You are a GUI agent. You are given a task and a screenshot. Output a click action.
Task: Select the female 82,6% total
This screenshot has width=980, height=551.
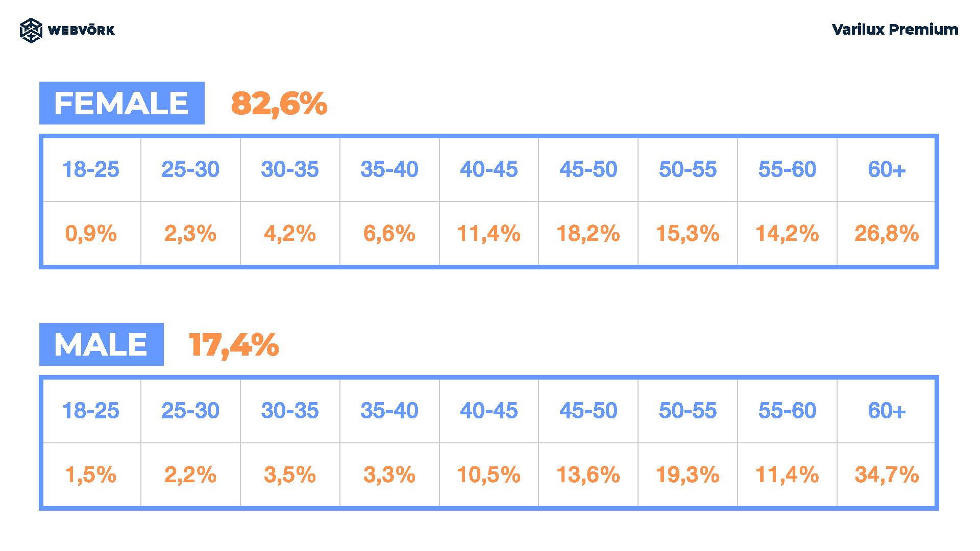pyautogui.click(x=279, y=104)
